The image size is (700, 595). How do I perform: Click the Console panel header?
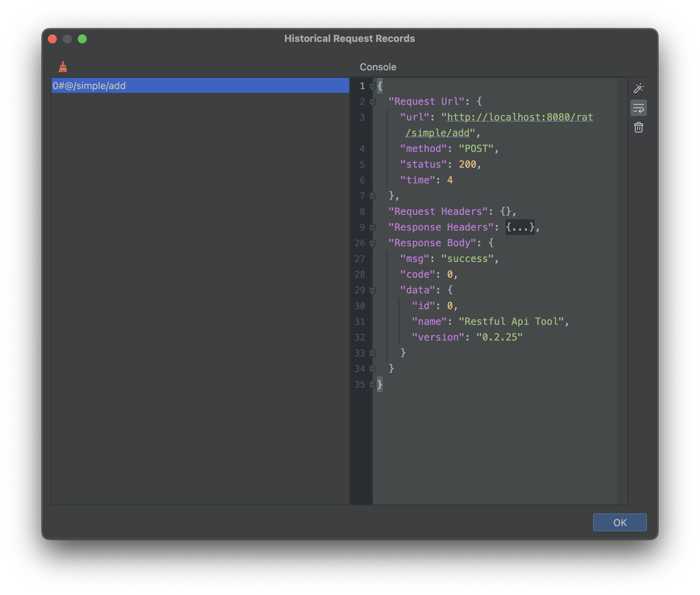378,67
